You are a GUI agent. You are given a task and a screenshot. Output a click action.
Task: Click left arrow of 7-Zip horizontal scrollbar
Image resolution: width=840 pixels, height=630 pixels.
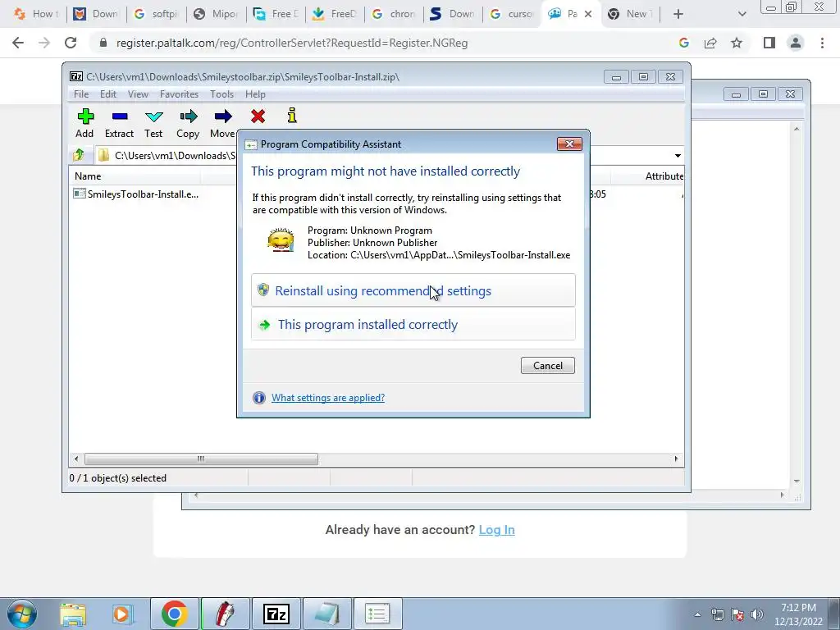click(76, 459)
